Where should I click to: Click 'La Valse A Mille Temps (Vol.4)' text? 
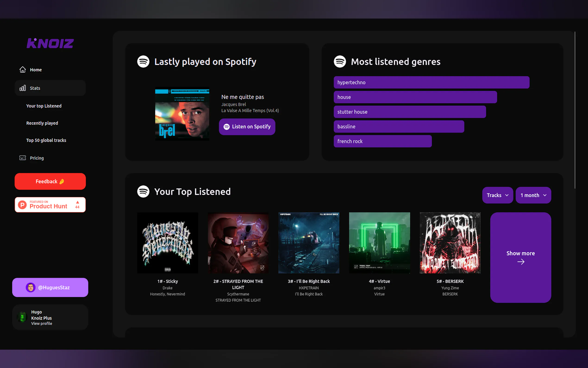pyautogui.click(x=250, y=111)
